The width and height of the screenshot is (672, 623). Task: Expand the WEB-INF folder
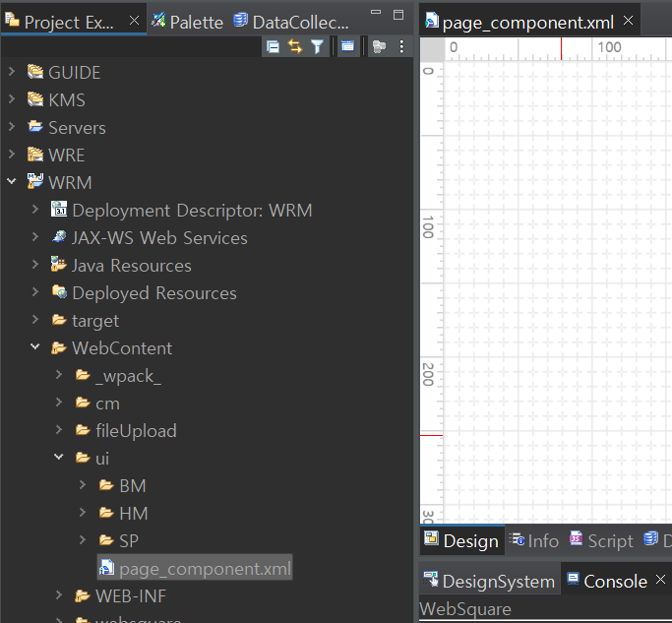(x=59, y=594)
